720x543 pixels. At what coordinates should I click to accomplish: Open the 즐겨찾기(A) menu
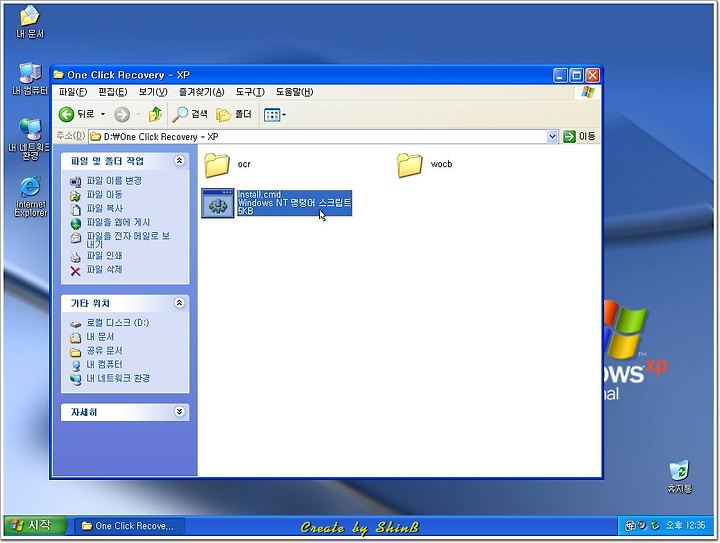(x=202, y=92)
